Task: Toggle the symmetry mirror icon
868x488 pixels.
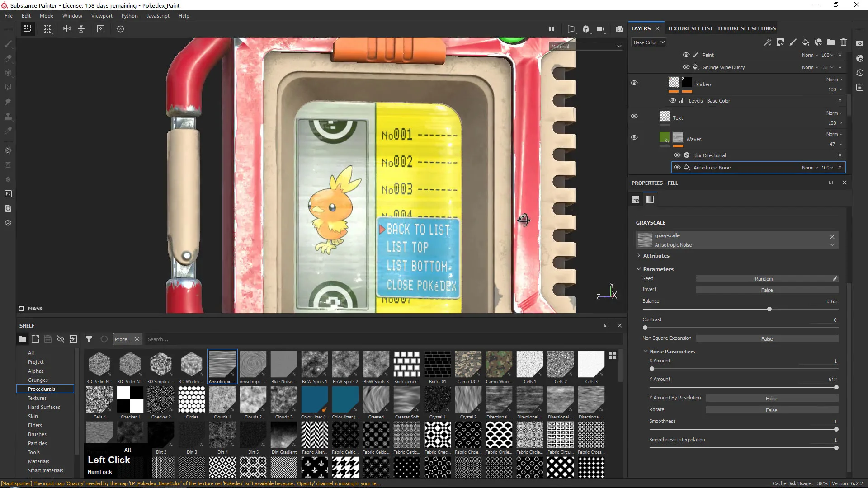Action: 67,29
